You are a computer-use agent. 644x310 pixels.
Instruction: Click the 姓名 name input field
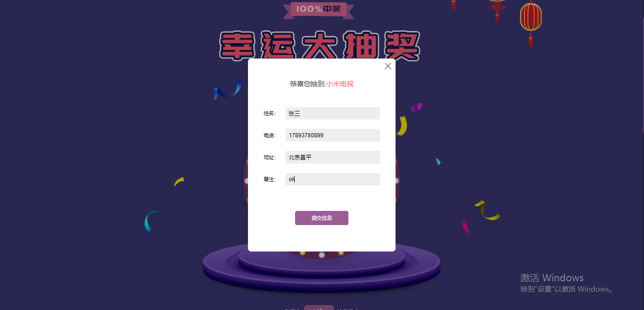click(x=333, y=113)
